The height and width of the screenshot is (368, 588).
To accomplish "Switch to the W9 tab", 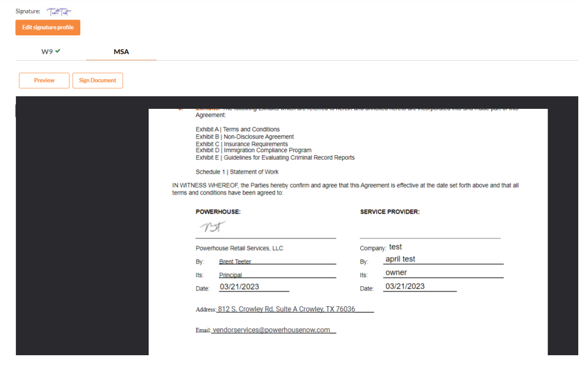I will point(51,52).
